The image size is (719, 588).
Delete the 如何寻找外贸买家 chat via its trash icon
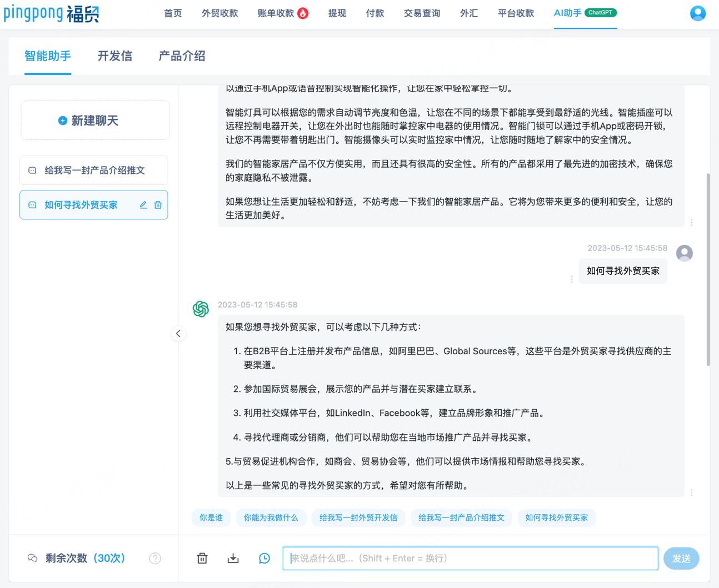pyautogui.click(x=157, y=204)
